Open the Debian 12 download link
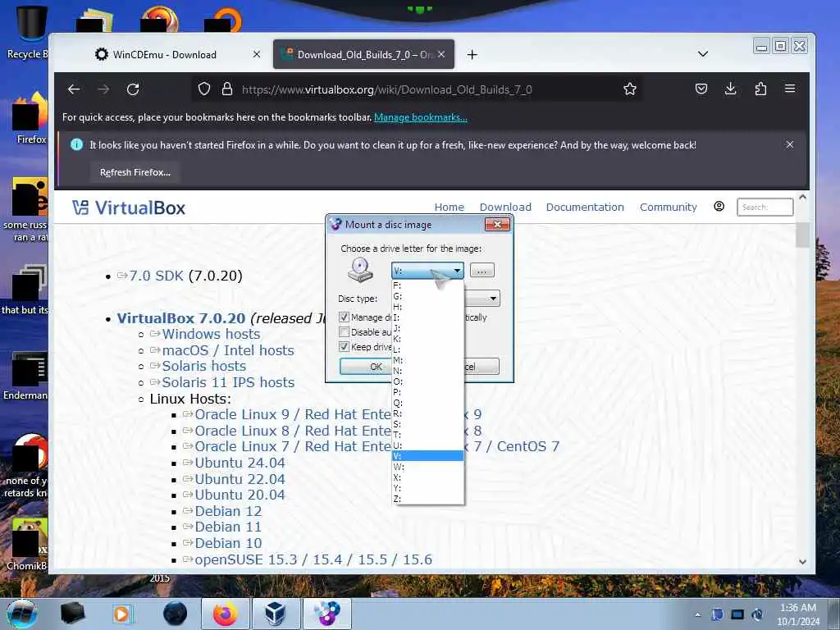The image size is (840, 630). 228,511
